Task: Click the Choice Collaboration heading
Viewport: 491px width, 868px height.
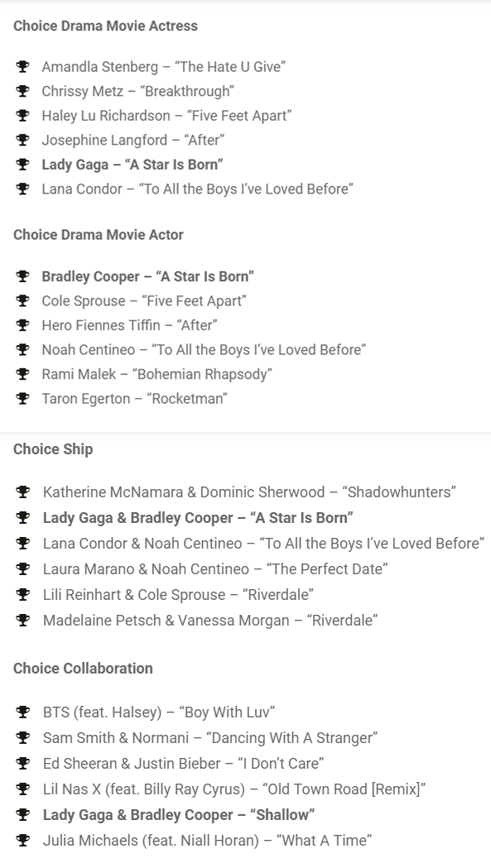Action: tap(83, 668)
